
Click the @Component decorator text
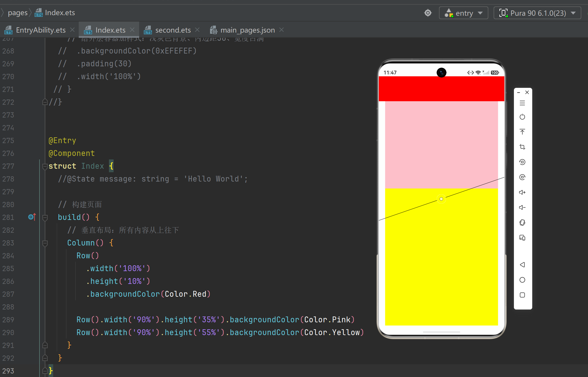pos(71,153)
